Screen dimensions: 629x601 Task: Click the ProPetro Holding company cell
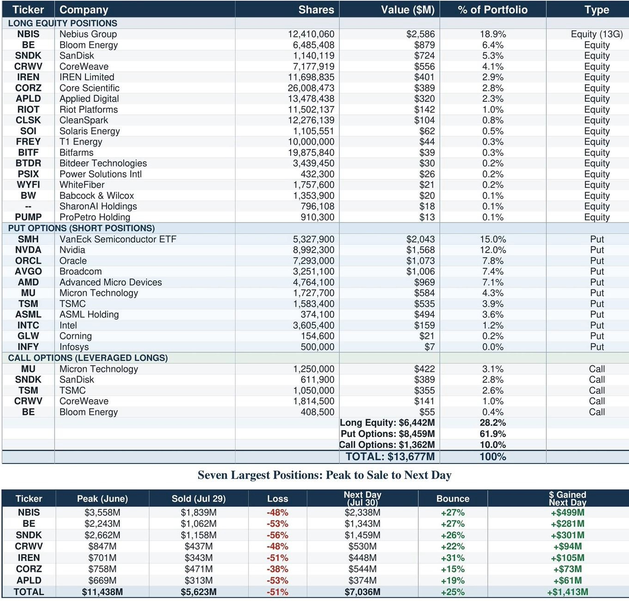95,217
